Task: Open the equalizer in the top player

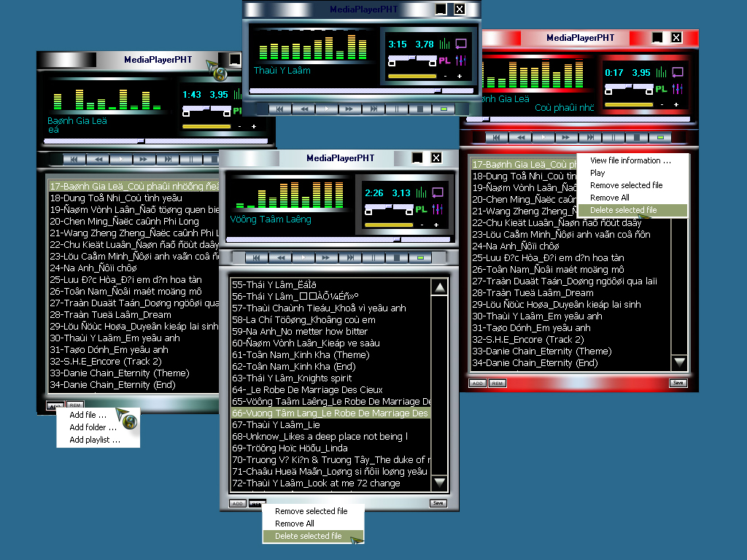Action: pyautogui.click(x=460, y=61)
